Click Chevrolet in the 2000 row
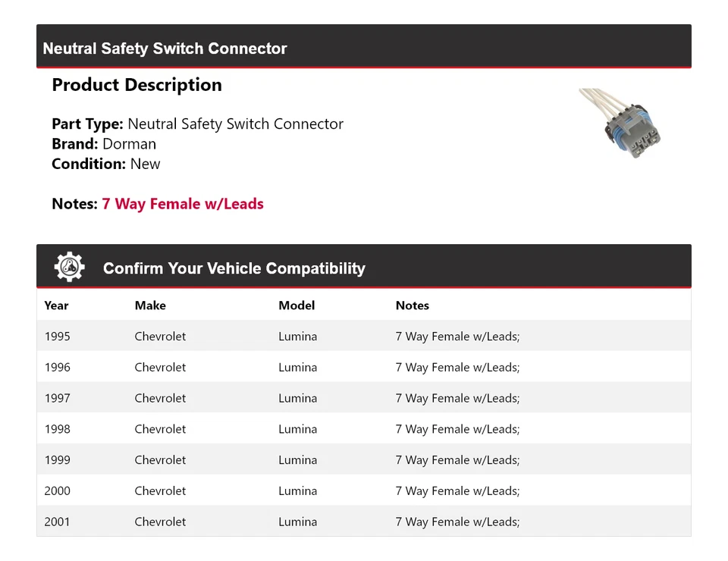This screenshot has height=561, width=728. [160, 491]
